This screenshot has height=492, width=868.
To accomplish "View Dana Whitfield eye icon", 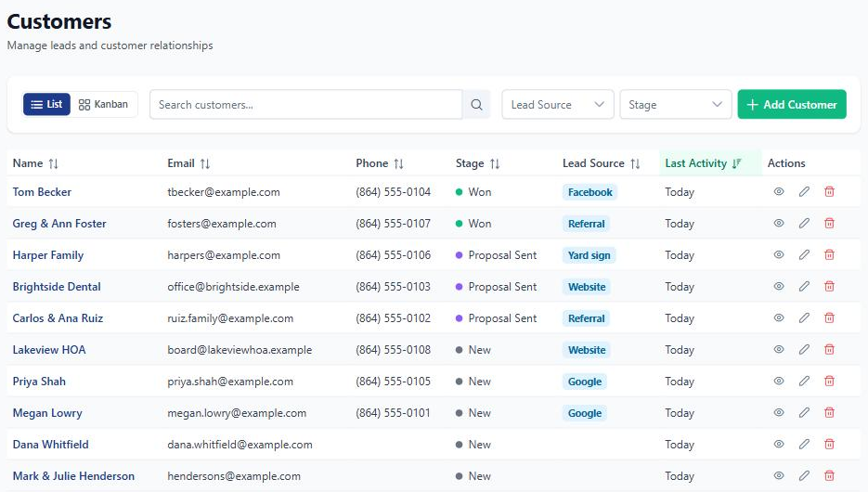I will (779, 444).
